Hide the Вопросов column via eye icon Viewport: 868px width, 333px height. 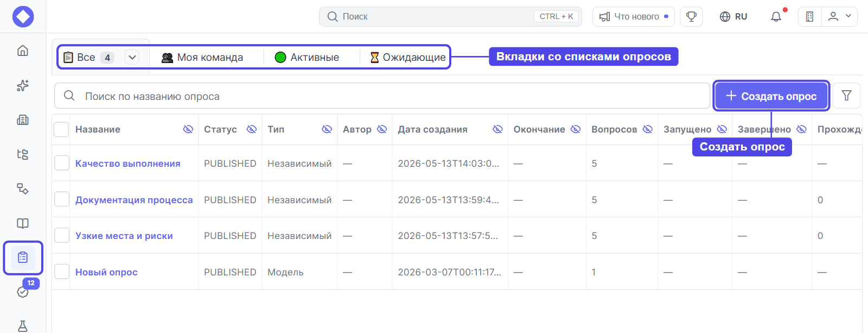[647, 129]
